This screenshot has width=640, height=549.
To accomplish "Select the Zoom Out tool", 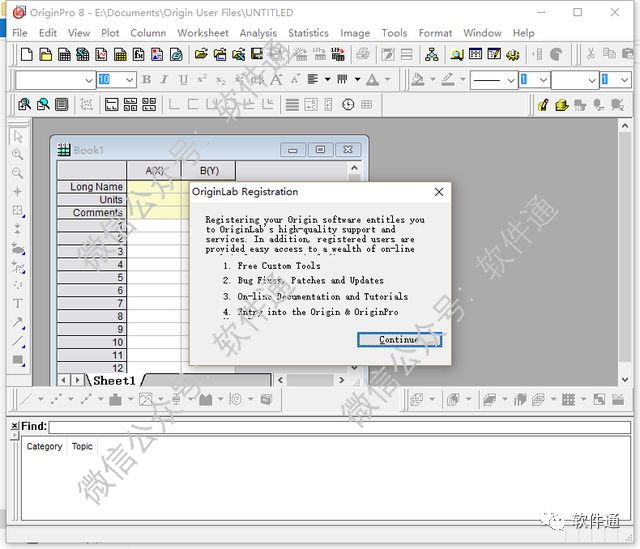I will (x=18, y=173).
